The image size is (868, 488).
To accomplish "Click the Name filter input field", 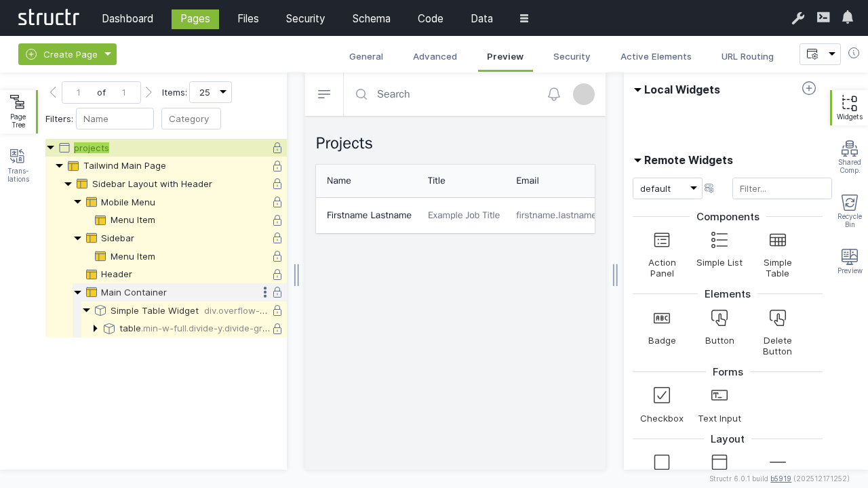I will click(x=115, y=119).
